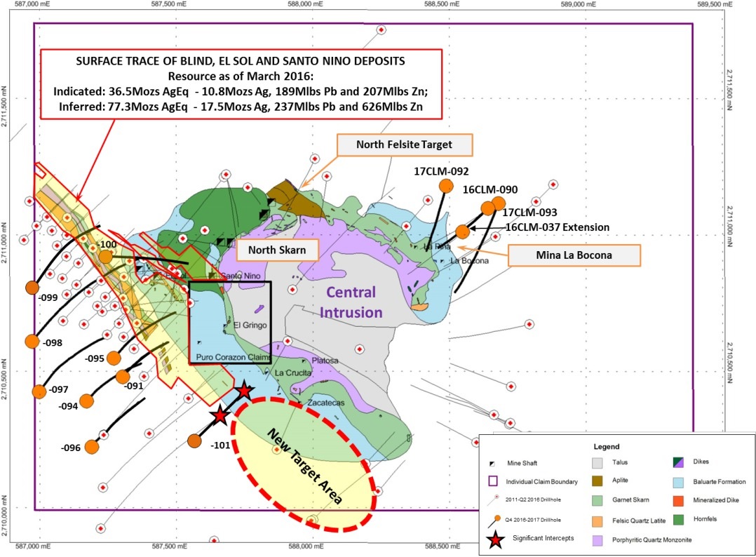Click the Dikes legend swatch
Viewport: 756px width, 557px height.
pyautogui.click(x=678, y=462)
